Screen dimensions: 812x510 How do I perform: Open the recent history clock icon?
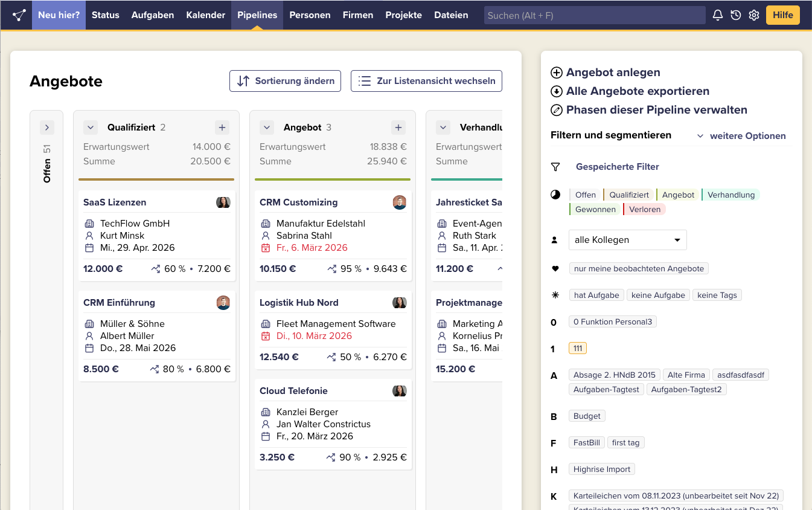735,15
